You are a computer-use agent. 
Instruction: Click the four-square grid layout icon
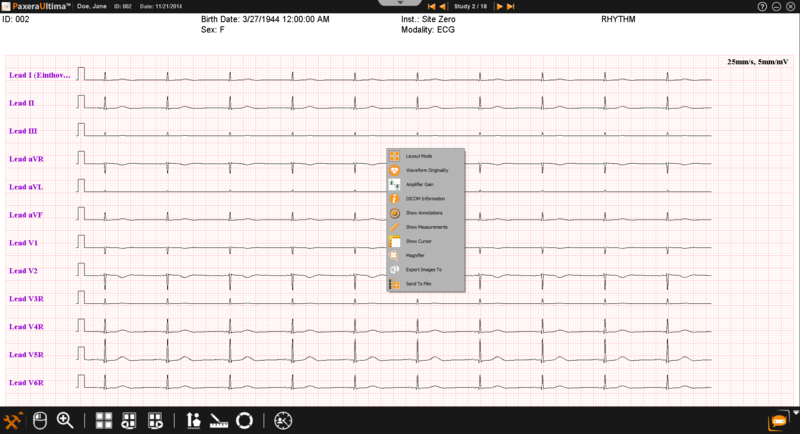(103, 420)
